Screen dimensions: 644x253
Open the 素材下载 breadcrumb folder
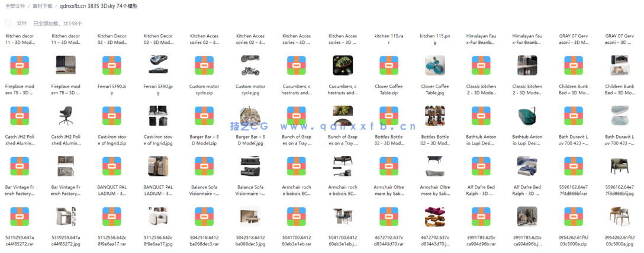[x=43, y=7]
